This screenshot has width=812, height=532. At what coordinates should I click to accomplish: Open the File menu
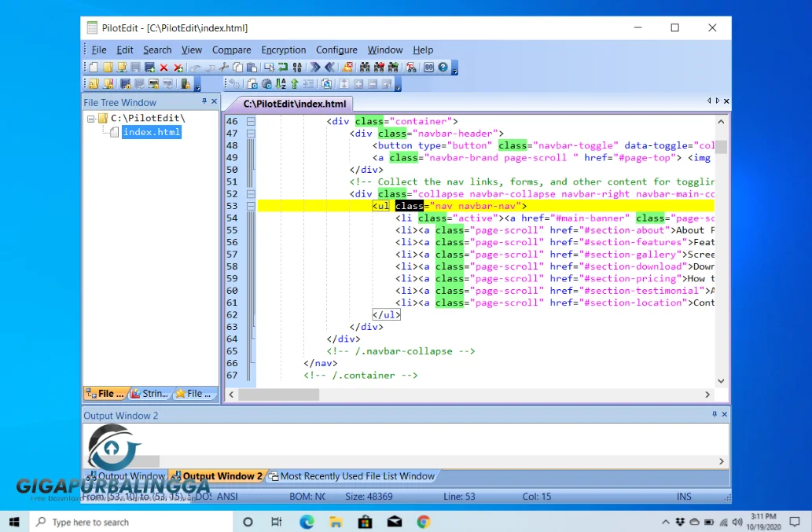tap(99, 50)
